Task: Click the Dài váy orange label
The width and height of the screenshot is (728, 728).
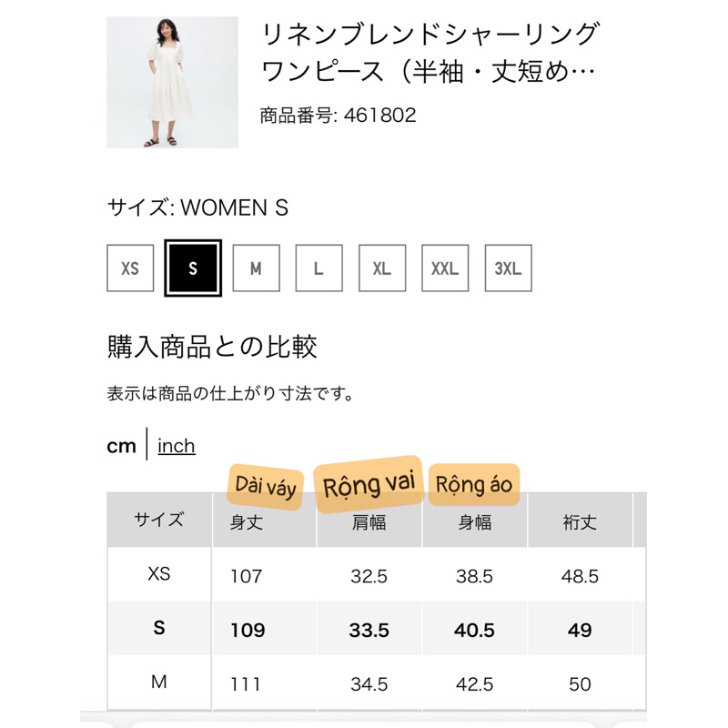Action: tap(266, 486)
